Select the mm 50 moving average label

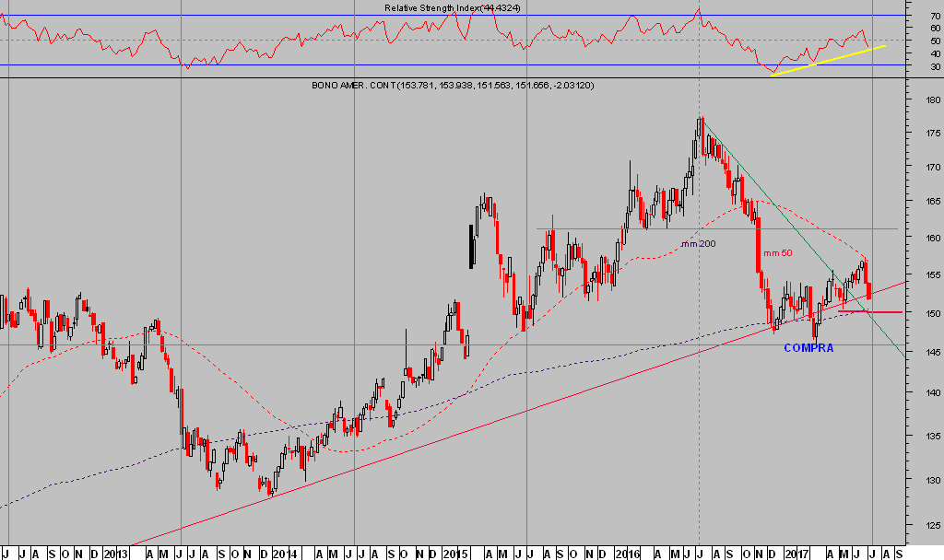click(777, 252)
